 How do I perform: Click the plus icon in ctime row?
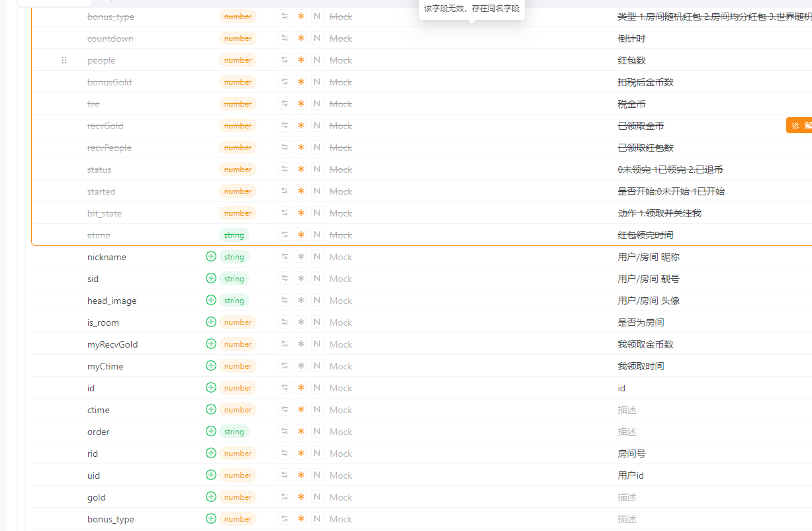(211, 409)
